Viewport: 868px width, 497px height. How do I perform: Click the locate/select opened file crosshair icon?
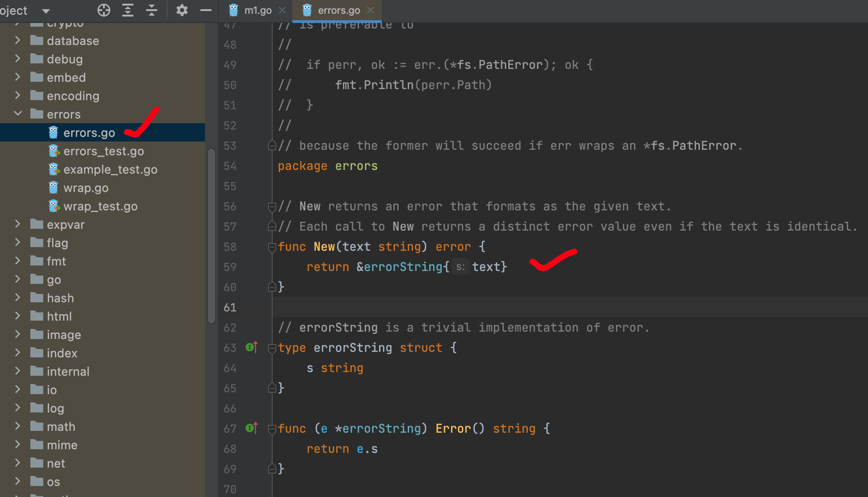tap(104, 10)
